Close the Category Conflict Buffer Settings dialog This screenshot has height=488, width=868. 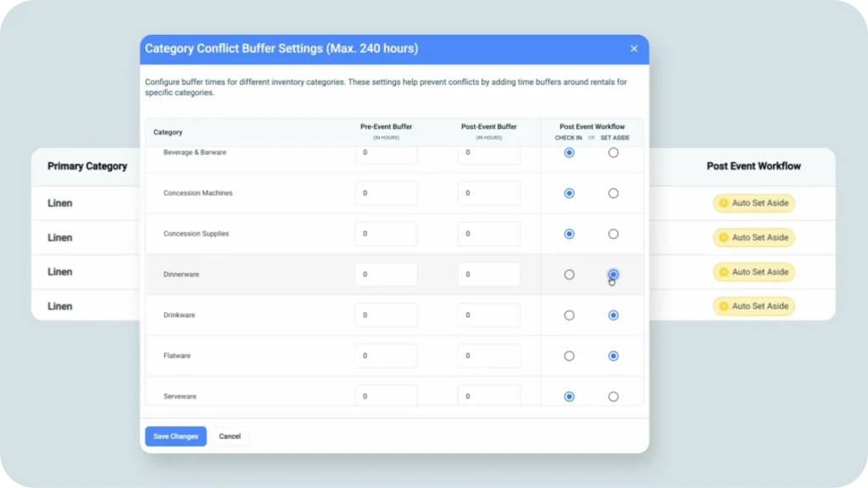pos(633,49)
